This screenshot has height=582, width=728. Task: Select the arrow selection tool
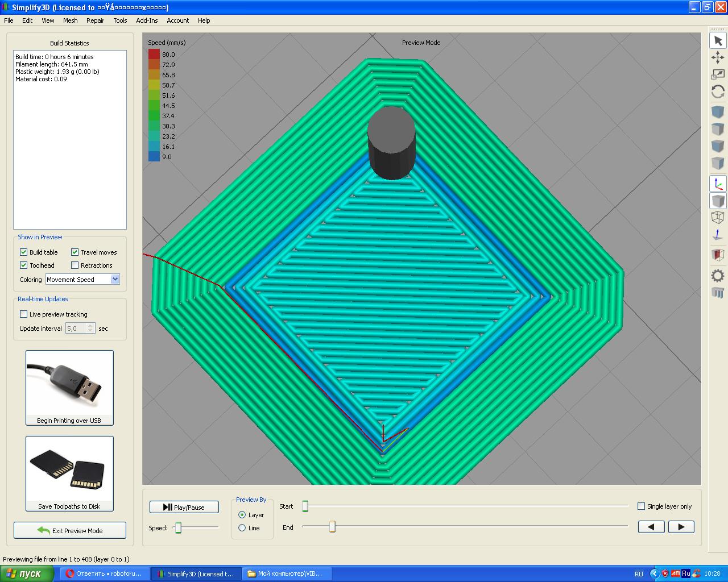pyautogui.click(x=718, y=41)
